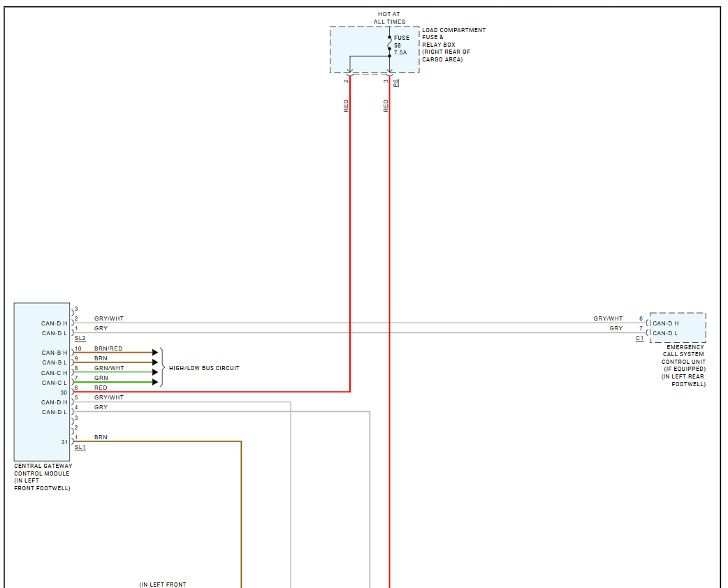Click the HIGH/LOW BUS CIRCUIT label
Screen dimensions: 728x588
(204, 368)
